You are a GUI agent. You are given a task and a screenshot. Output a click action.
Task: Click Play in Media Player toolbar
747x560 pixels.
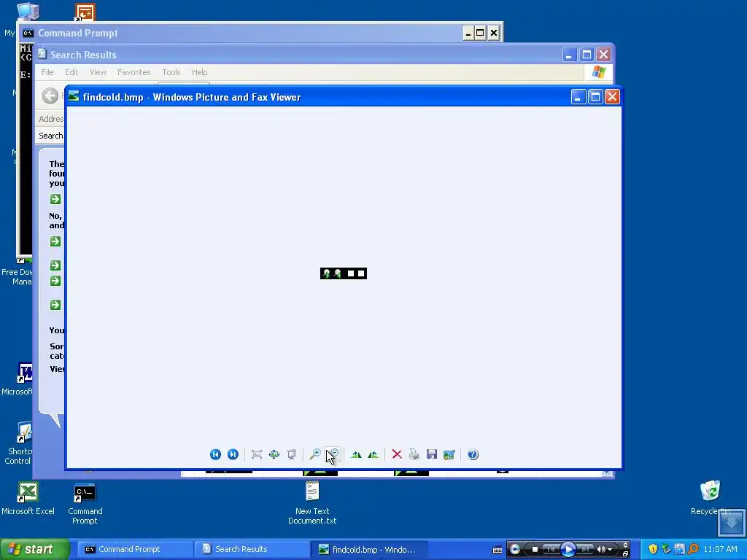point(568,549)
